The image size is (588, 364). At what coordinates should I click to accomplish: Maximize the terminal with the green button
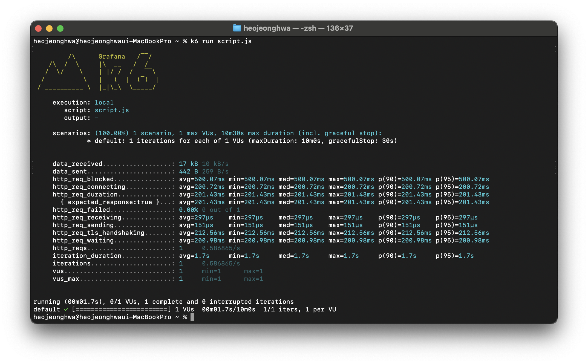coord(60,28)
